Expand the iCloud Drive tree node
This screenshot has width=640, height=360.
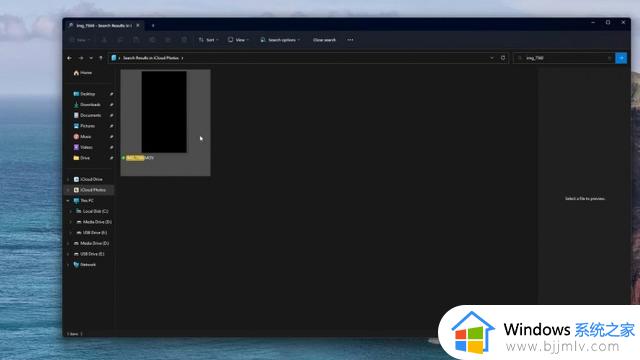coord(68,179)
